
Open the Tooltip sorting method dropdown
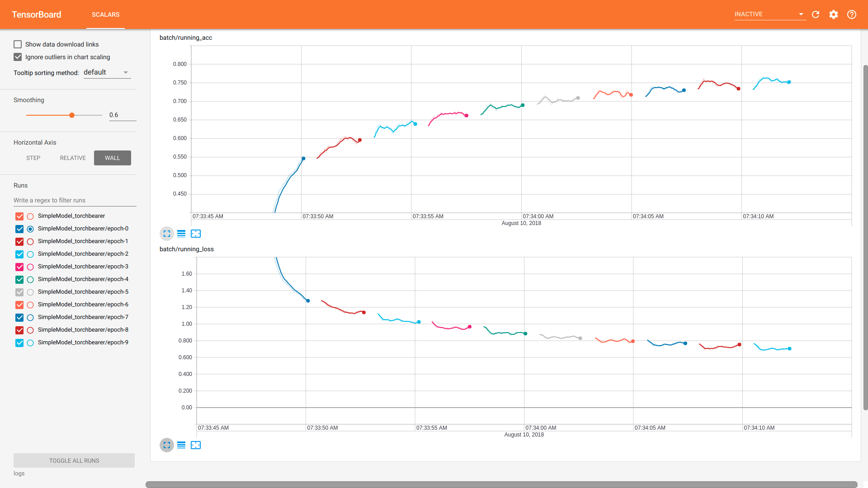(x=107, y=72)
